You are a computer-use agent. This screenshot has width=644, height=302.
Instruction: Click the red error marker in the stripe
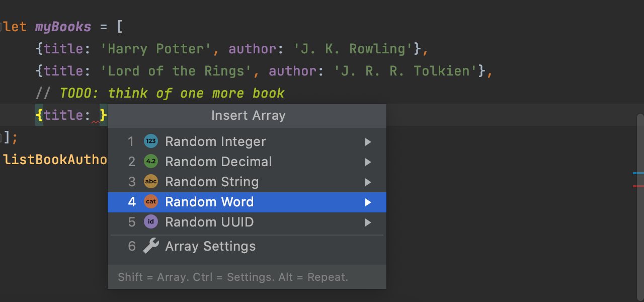click(638, 186)
